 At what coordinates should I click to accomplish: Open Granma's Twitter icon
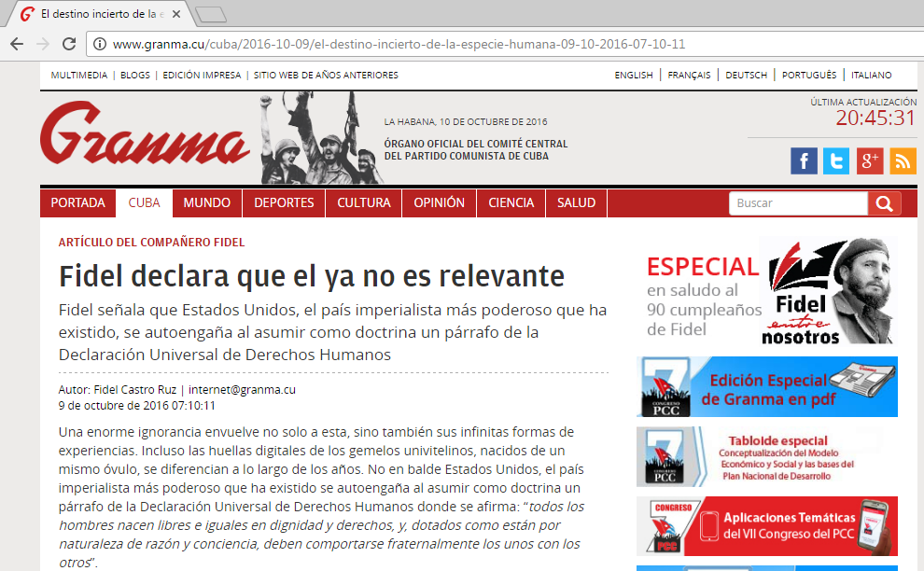(836, 160)
